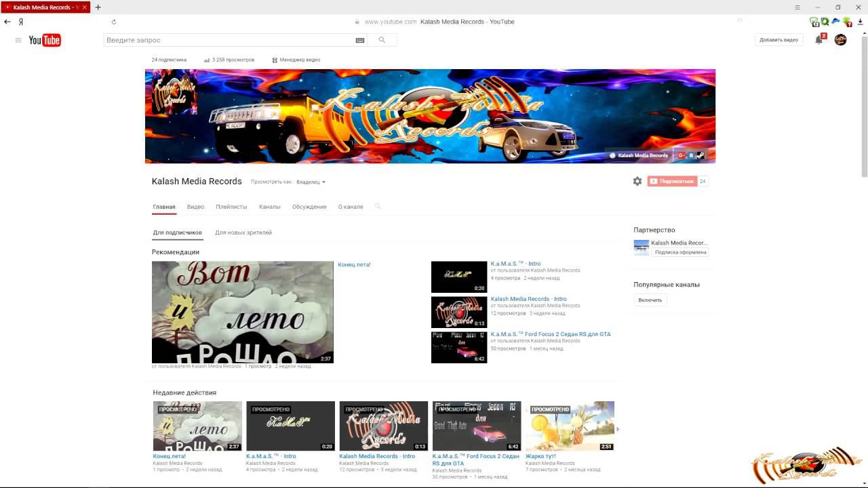Open 'Менеджер видео' link
Image resolution: width=868 pixels, height=488 pixels.
point(296,60)
